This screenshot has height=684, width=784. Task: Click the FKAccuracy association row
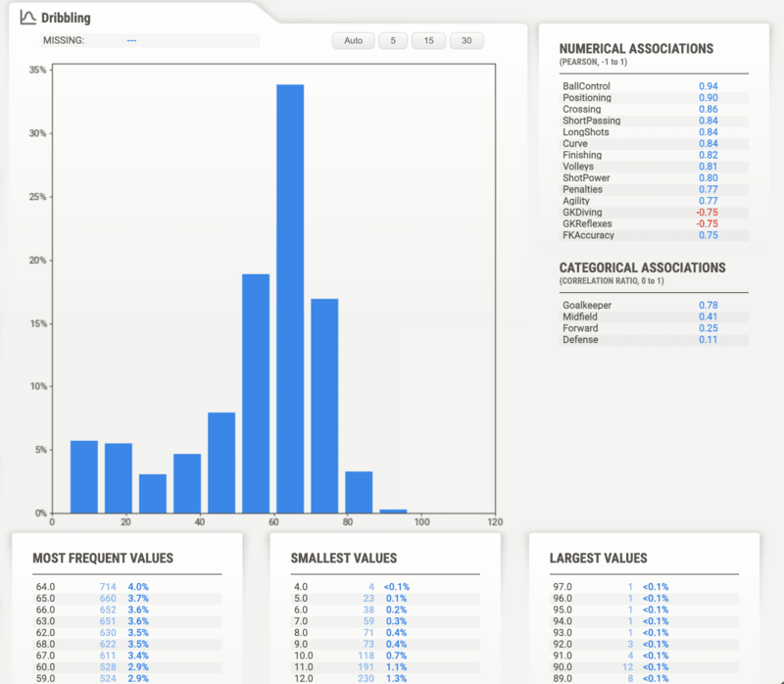tap(653, 235)
